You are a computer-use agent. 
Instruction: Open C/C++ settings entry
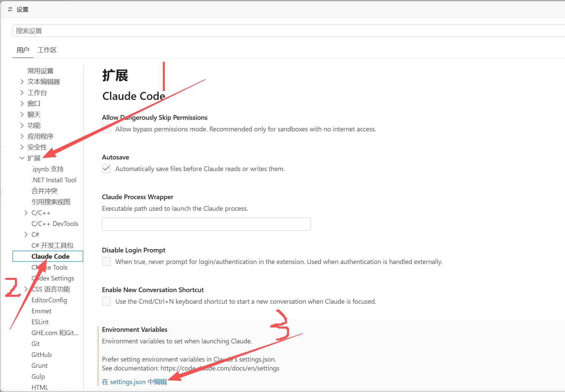point(41,213)
